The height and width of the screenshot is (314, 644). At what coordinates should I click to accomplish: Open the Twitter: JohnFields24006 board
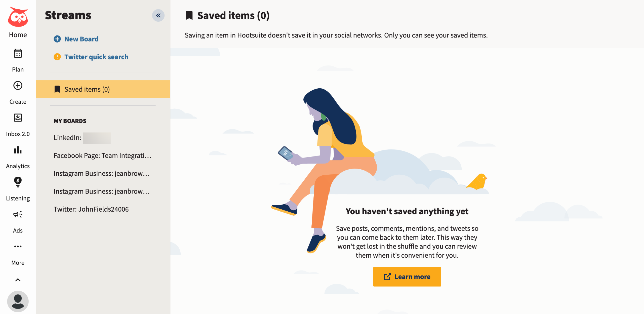click(91, 209)
